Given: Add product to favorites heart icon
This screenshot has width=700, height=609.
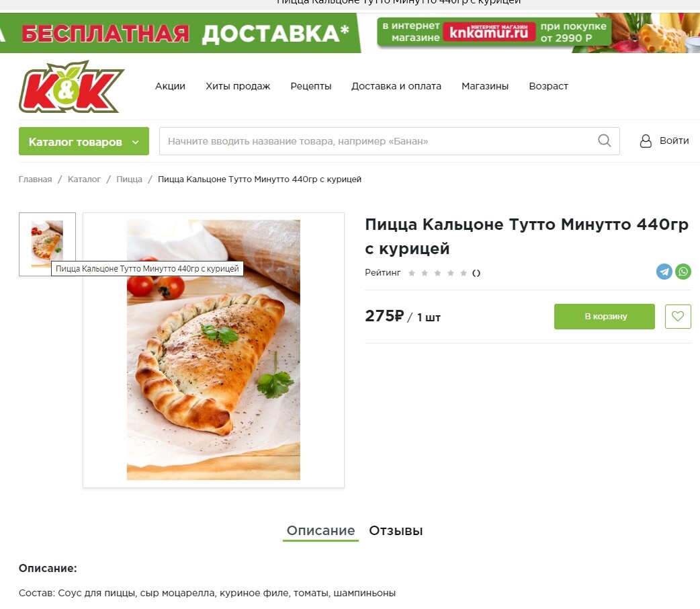Looking at the screenshot, I should (x=678, y=317).
